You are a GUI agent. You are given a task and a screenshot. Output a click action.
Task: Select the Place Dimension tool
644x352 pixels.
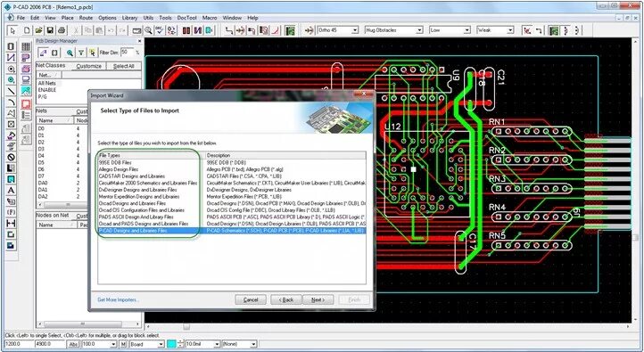coord(11,224)
